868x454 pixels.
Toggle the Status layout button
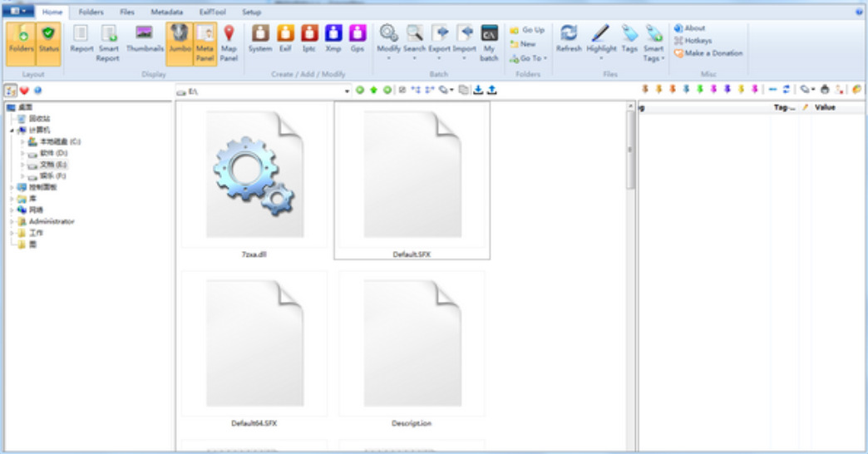click(x=48, y=44)
